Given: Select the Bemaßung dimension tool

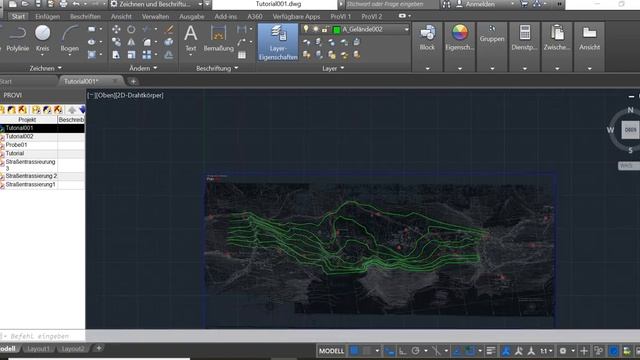Looking at the screenshot, I should [x=218, y=39].
